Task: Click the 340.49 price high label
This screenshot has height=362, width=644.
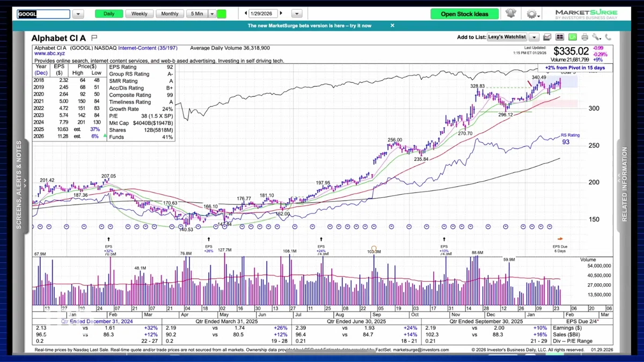Action: [x=538, y=77]
